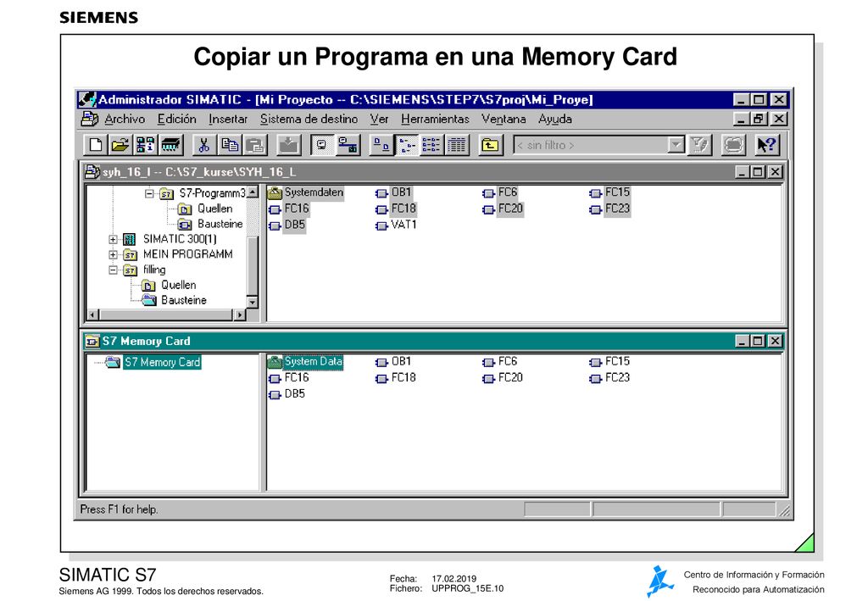Image resolution: width=868 pixels, height=601 pixels.
Task: Collapse the filling tree node
Action: [113, 270]
